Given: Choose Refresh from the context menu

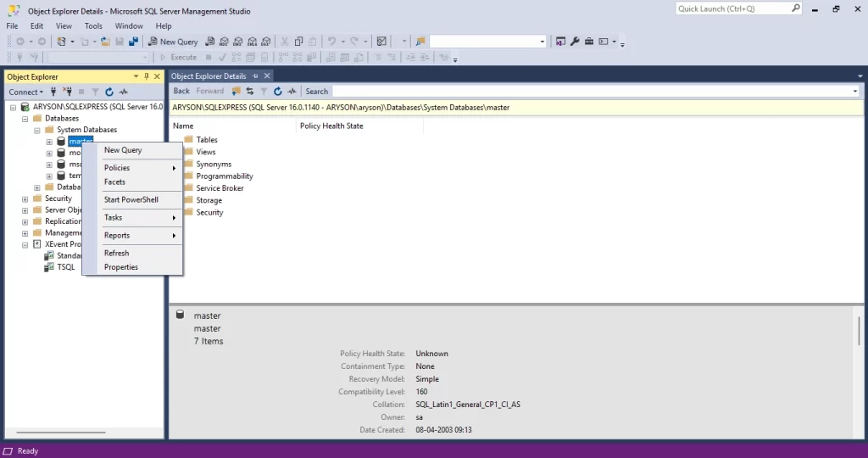Looking at the screenshot, I should coord(132,253).
